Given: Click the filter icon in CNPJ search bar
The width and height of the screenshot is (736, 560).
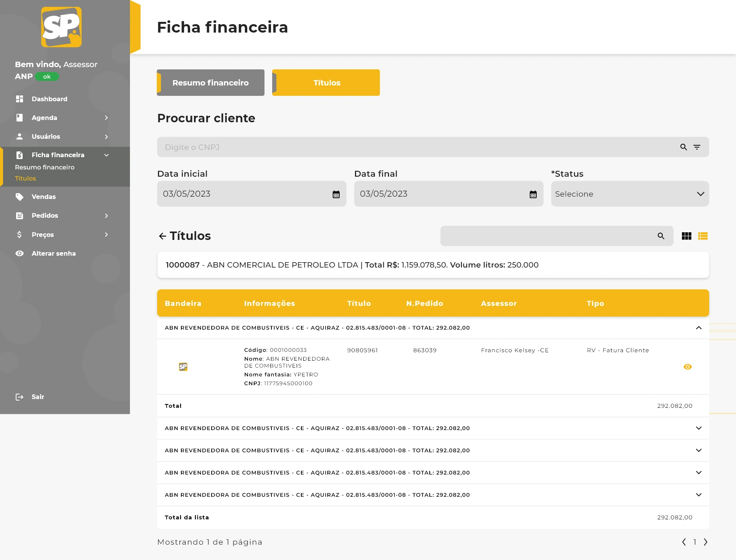Looking at the screenshot, I should [697, 147].
